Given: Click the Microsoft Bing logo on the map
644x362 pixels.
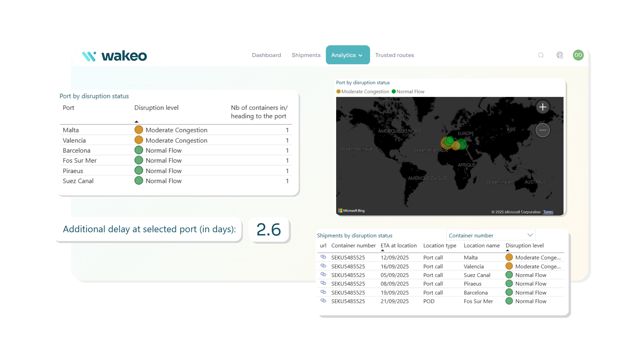Looking at the screenshot, I should 351,210.
